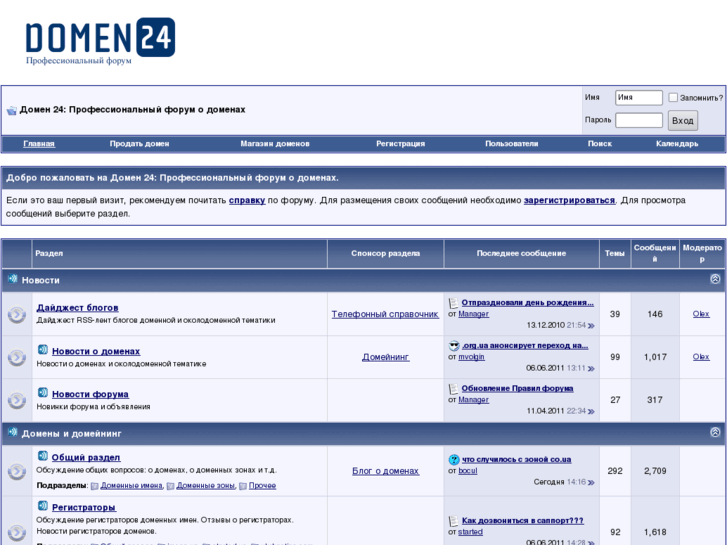Click status icon for Дайджест блогов forum
Image resolution: width=727 pixels, height=545 pixels.
pos(17,314)
